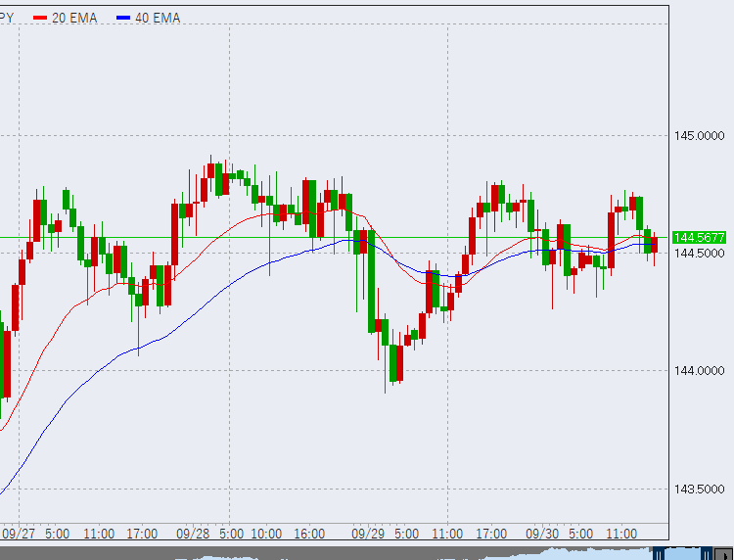734x560 pixels.
Task: Click the 09/28 date label on time axis
Action: pos(192,534)
